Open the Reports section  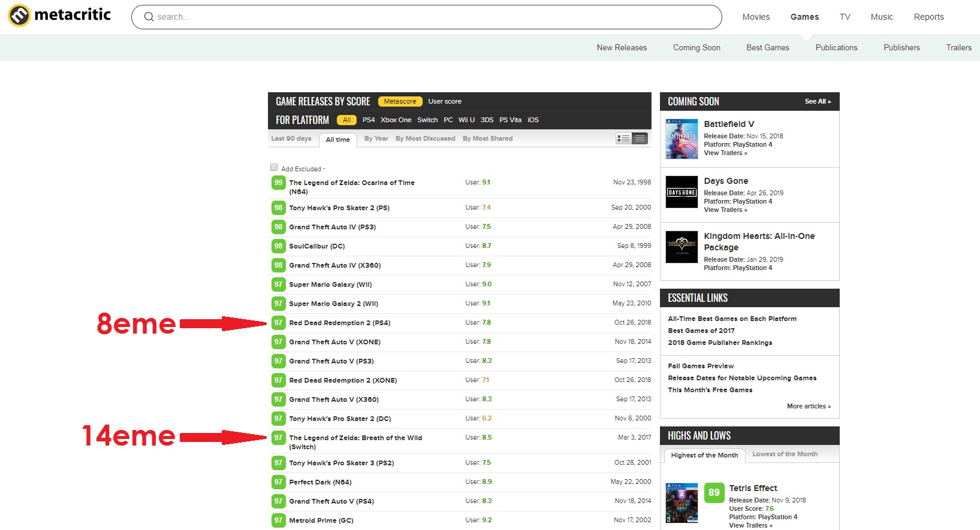pyautogui.click(x=928, y=17)
